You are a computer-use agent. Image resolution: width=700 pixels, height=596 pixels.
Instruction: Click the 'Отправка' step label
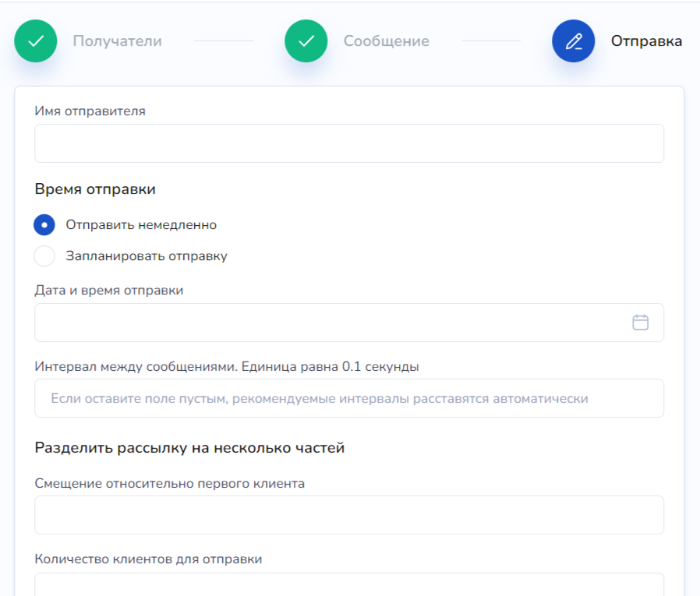[x=646, y=41]
